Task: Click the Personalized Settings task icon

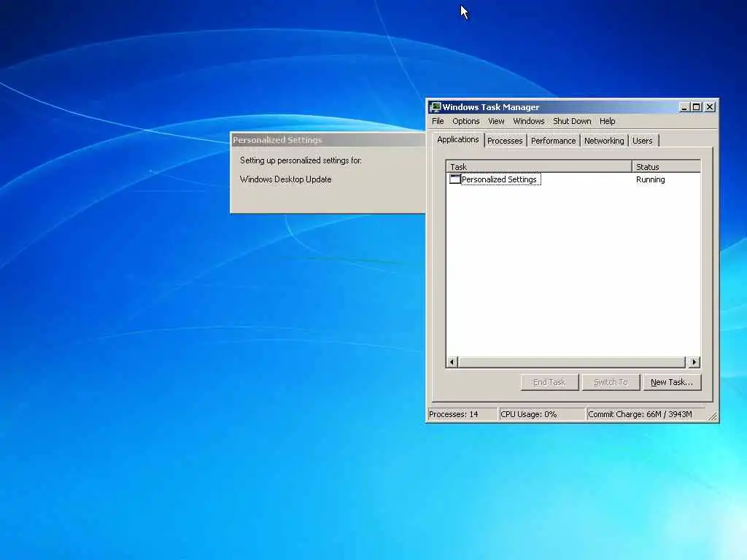Action: pyautogui.click(x=455, y=179)
